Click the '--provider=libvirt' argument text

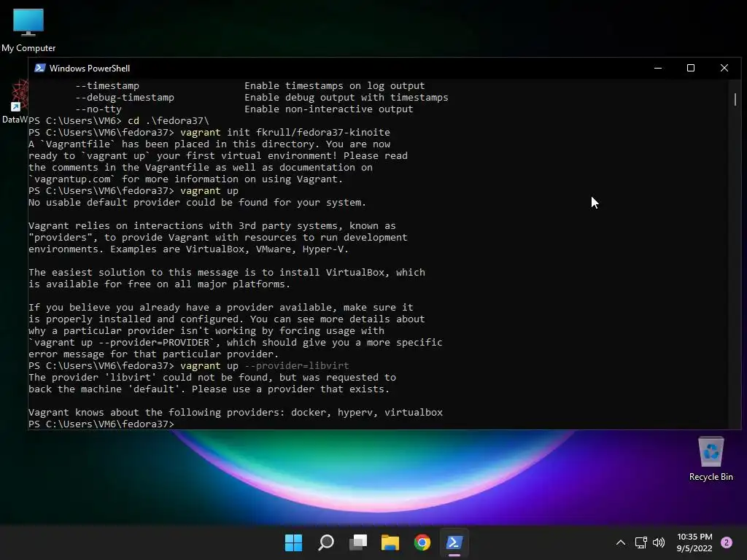(297, 366)
